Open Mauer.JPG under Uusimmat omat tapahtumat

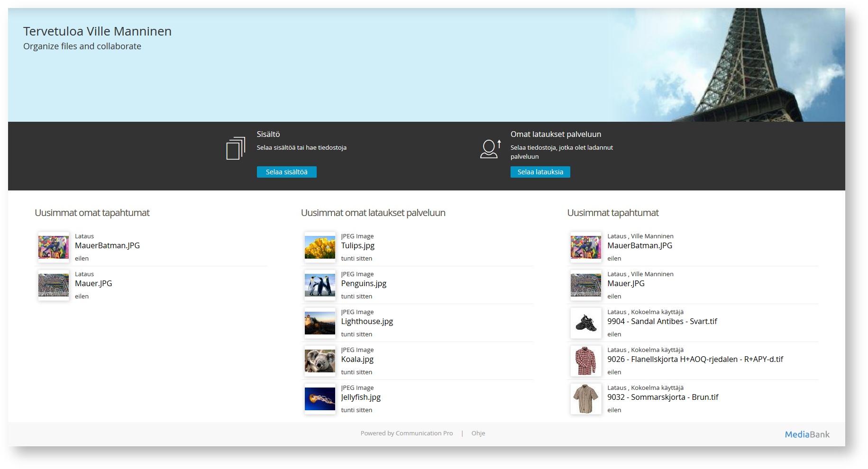93,283
